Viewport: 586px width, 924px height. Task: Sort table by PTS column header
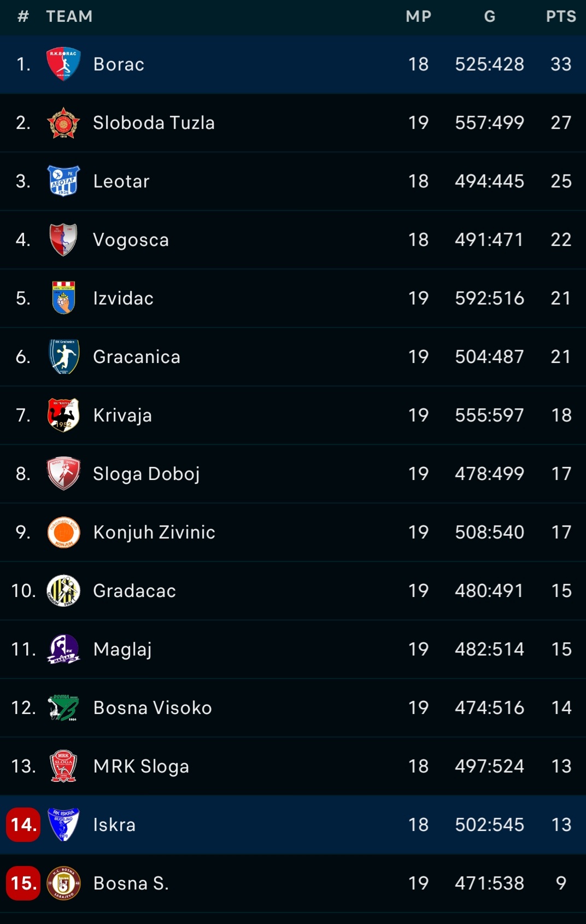point(561,16)
